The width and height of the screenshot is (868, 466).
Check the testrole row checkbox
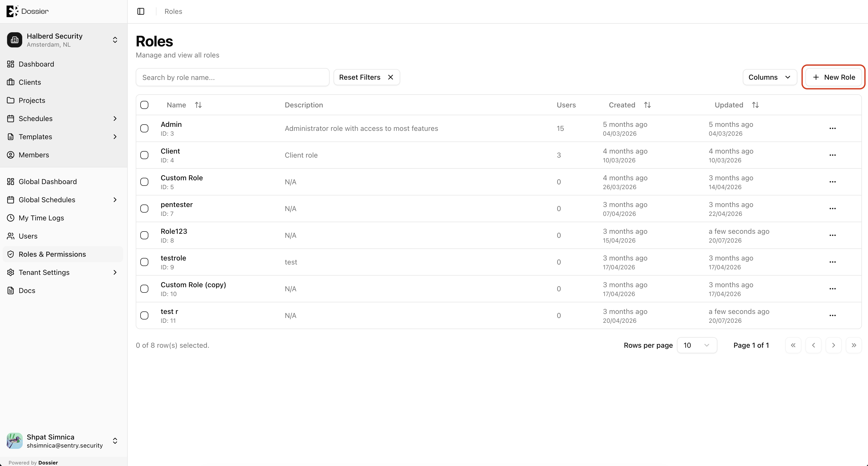tap(144, 262)
